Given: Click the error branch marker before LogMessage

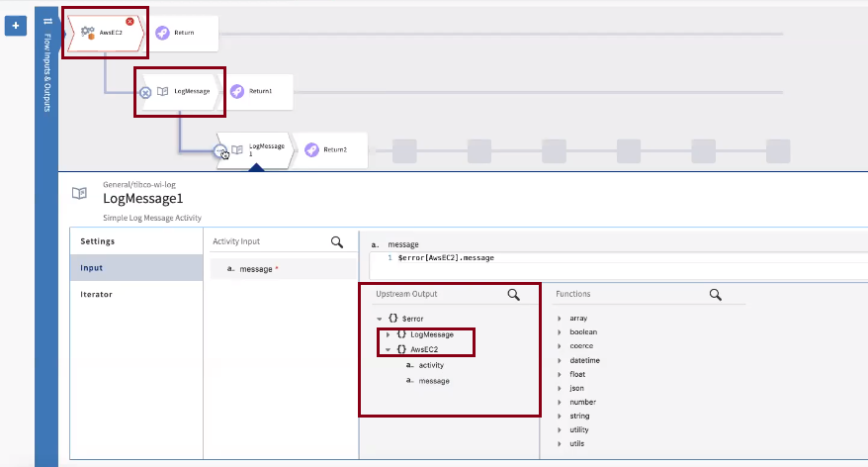Looking at the screenshot, I should point(145,93).
